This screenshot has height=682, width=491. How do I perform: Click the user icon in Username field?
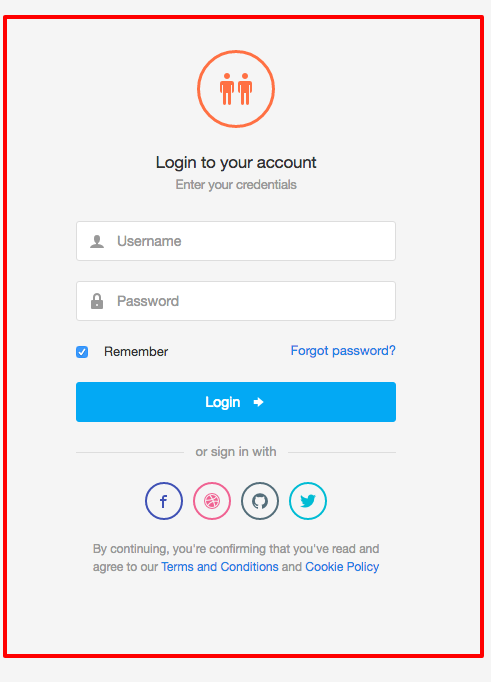click(97, 241)
